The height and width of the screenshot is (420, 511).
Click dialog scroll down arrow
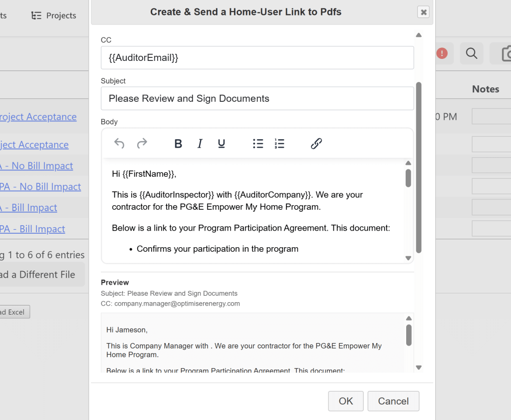tap(419, 368)
